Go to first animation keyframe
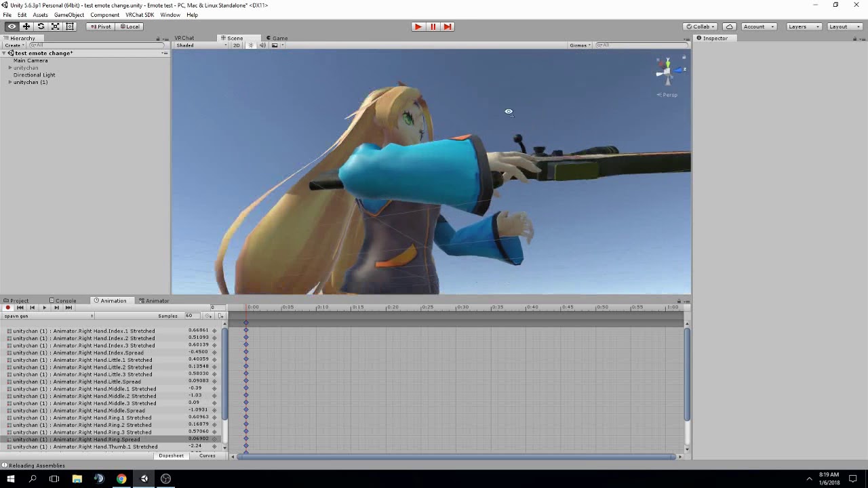This screenshot has height=488, width=868. [20, 308]
